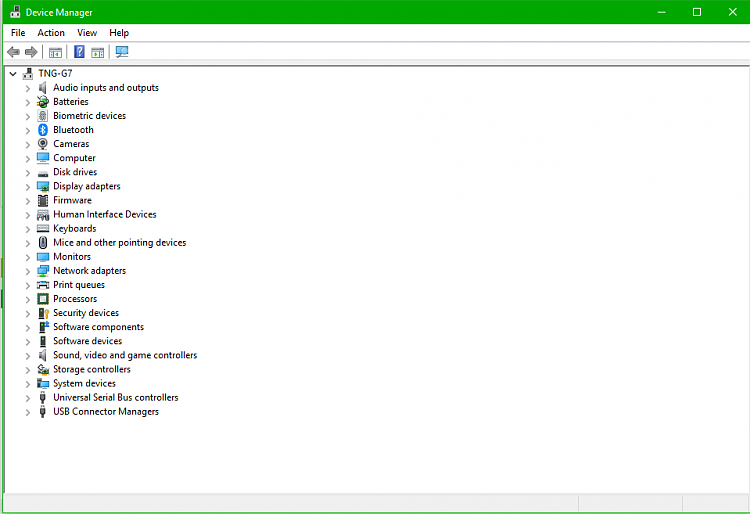
Task: Click the Monitors icon
Action: (43, 257)
